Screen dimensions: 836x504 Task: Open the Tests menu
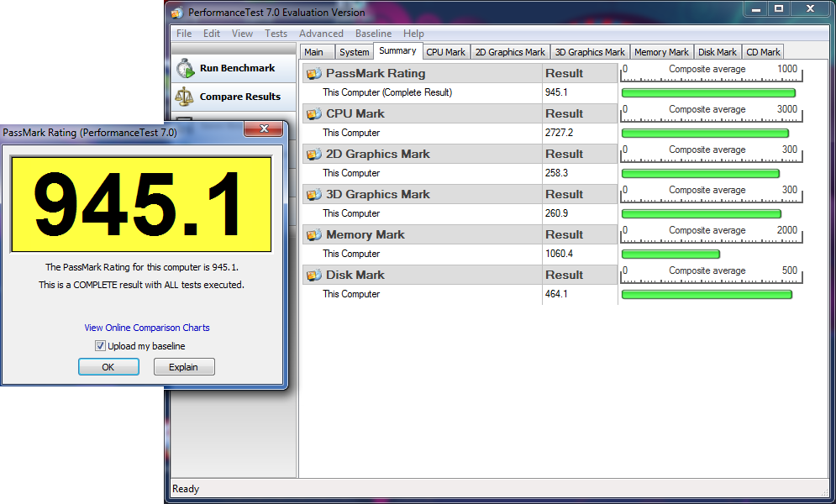coord(276,33)
